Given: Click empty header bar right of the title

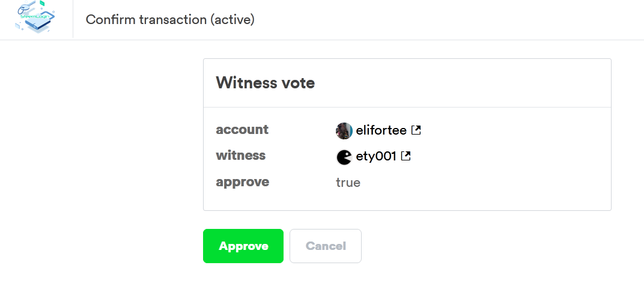Looking at the screenshot, I should [x=451, y=19].
